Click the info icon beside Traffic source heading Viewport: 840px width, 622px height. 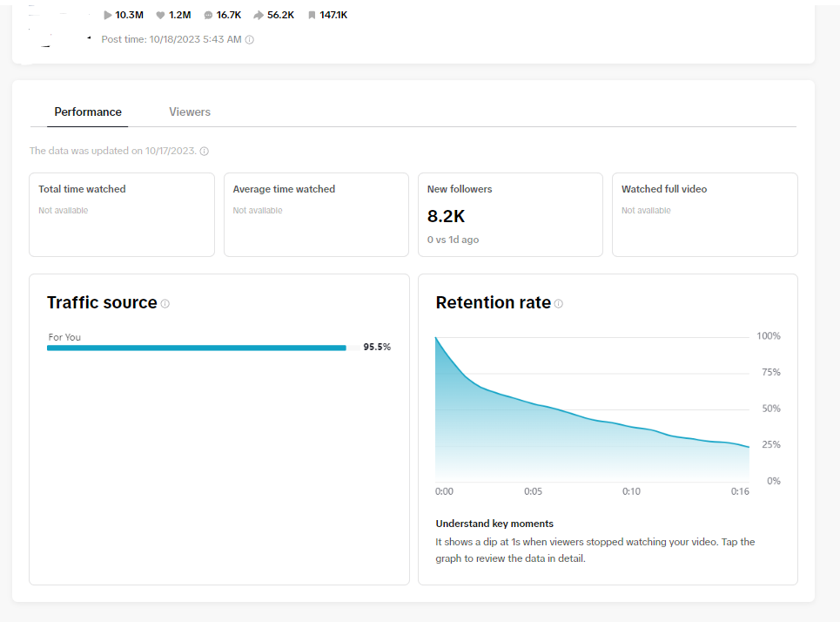click(165, 303)
